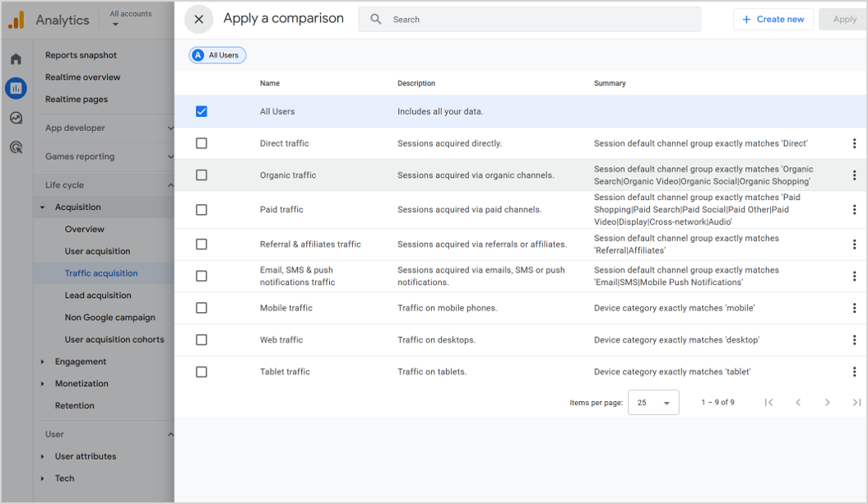This screenshot has width=868, height=504.
Task: Check the Web traffic checkbox
Action: 202,340
